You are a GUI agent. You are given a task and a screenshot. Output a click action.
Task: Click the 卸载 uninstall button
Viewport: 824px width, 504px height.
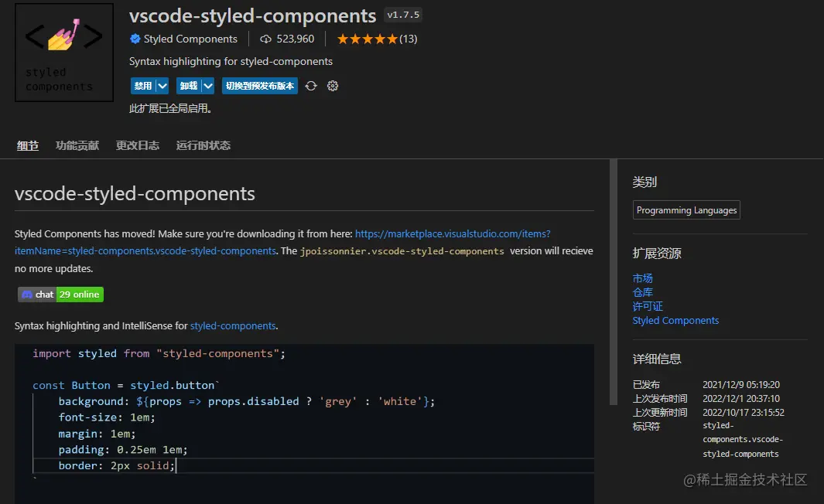point(189,86)
